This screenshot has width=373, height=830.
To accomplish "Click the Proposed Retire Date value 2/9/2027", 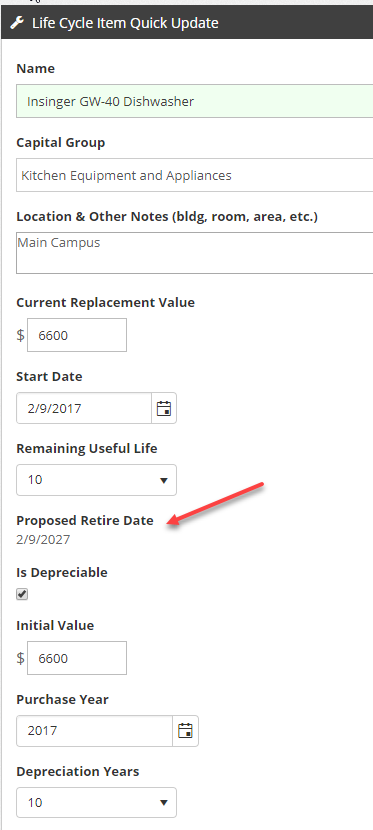I will (x=43, y=540).
